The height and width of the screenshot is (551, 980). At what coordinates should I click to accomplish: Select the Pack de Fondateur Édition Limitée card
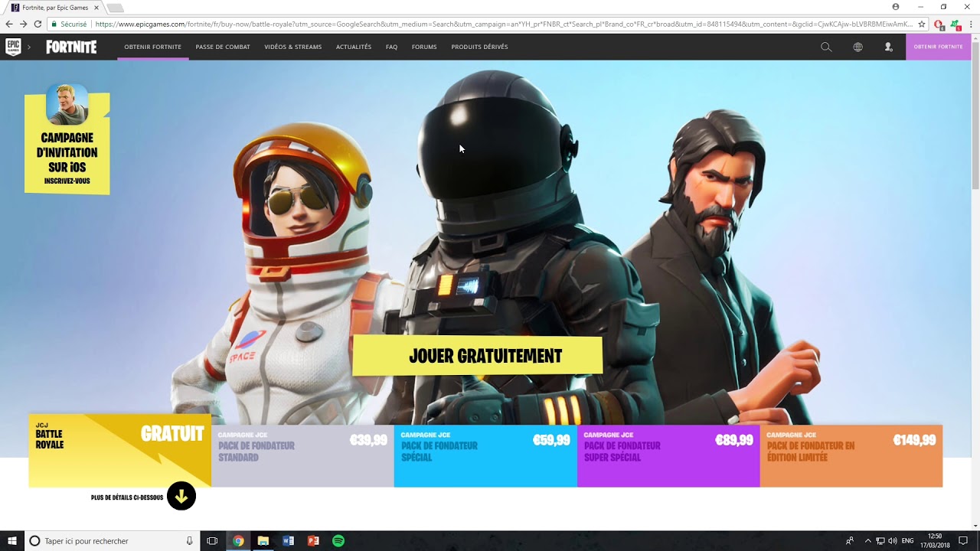coord(851,456)
